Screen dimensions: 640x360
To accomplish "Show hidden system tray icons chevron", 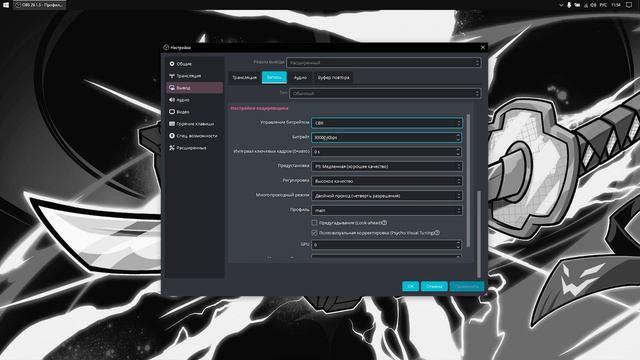I will click(x=561, y=5).
